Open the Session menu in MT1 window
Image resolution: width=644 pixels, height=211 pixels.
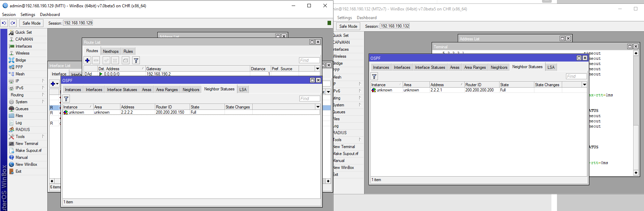coord(9,15)
